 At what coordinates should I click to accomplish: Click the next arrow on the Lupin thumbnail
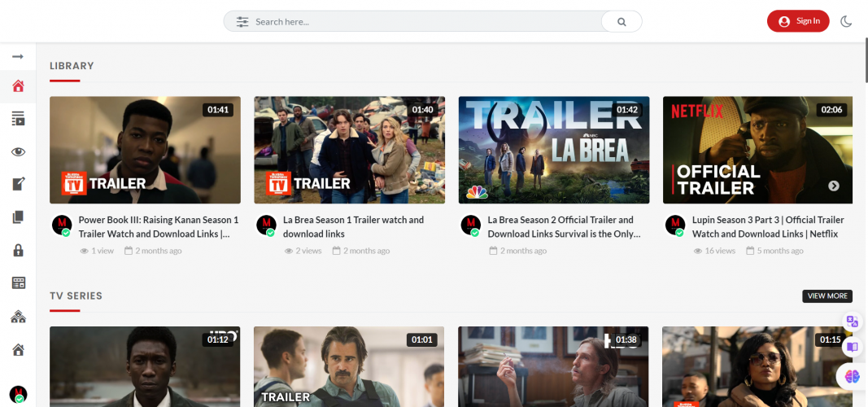click(x=834, y=186)
